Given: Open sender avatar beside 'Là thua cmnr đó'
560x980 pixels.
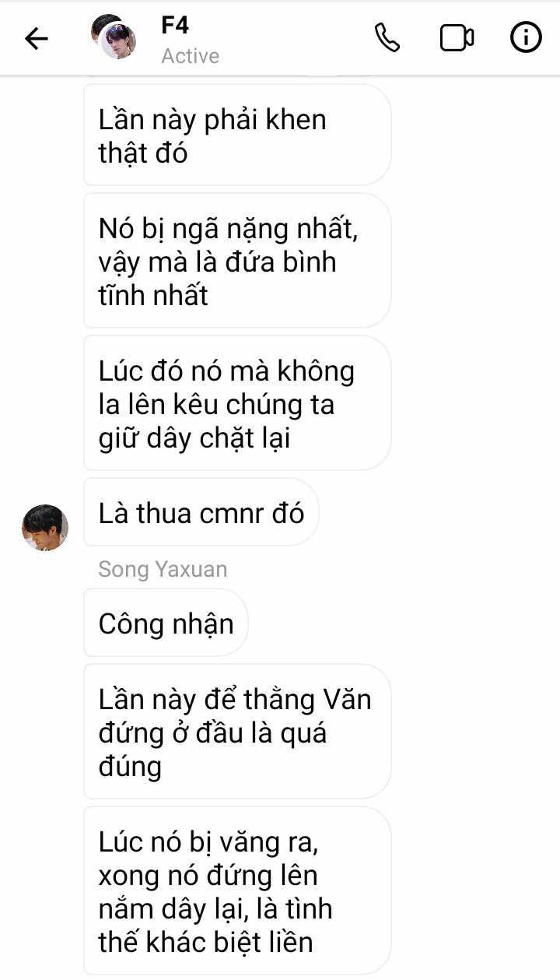Looking at the screenshot, I should (x=45, y=528).
